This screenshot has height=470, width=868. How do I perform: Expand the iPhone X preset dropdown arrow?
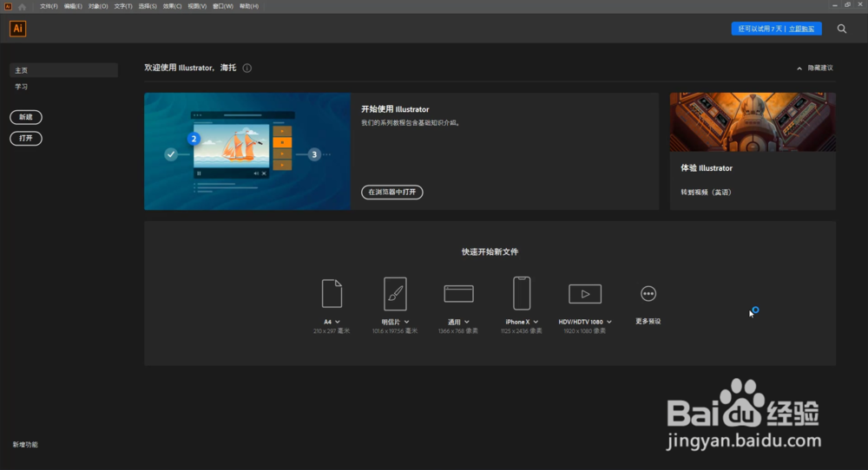536,322
